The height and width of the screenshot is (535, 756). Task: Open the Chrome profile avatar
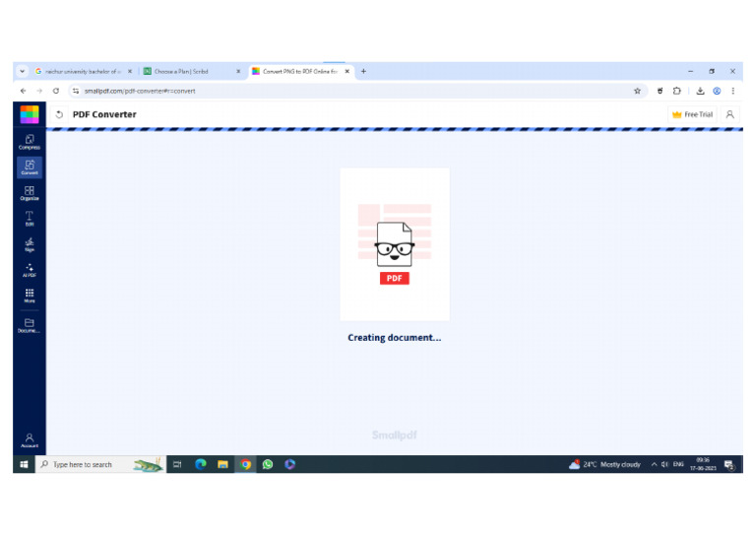click(x=717, y=91)
